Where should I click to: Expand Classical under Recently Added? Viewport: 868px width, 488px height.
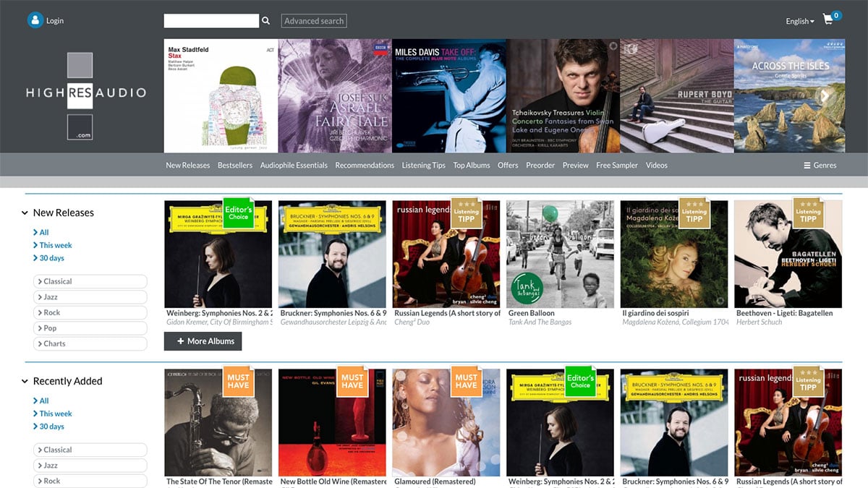pos(90,450)
